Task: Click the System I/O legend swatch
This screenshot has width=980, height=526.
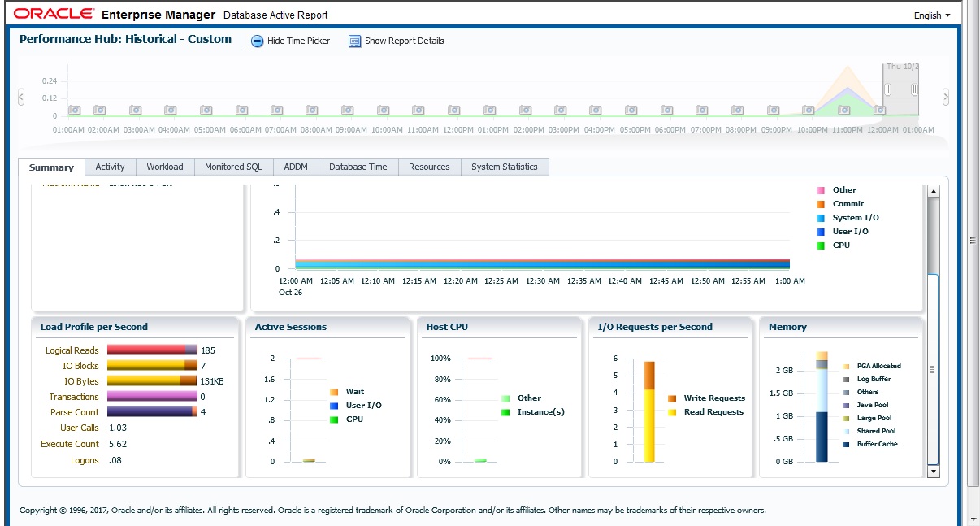Action: pos(821,218)
